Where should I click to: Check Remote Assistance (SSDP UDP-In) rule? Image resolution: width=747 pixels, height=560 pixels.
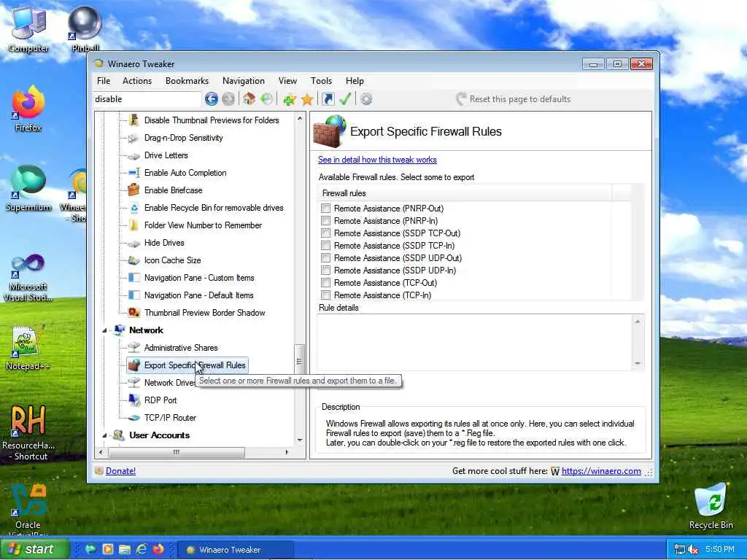pos(325,270)
